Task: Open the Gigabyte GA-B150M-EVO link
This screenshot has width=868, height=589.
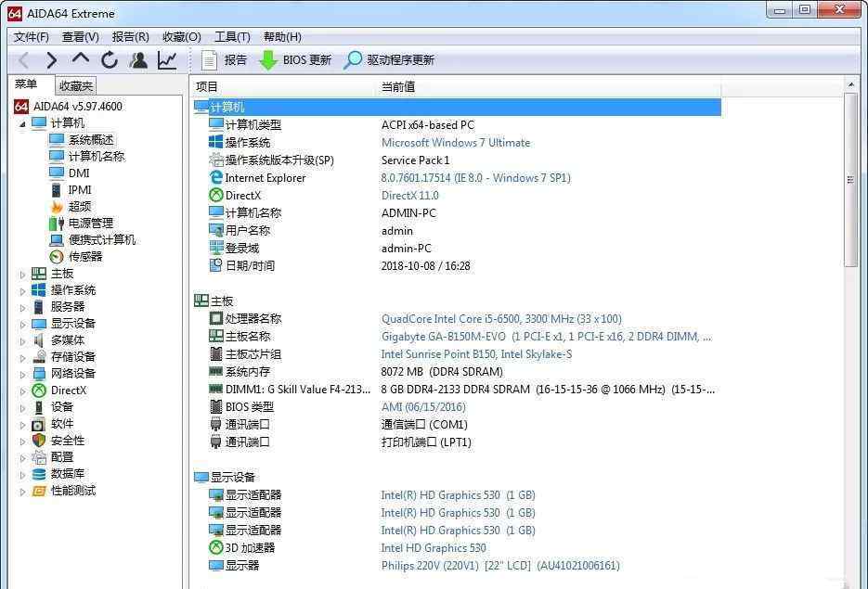Action: tap(547, 337)
